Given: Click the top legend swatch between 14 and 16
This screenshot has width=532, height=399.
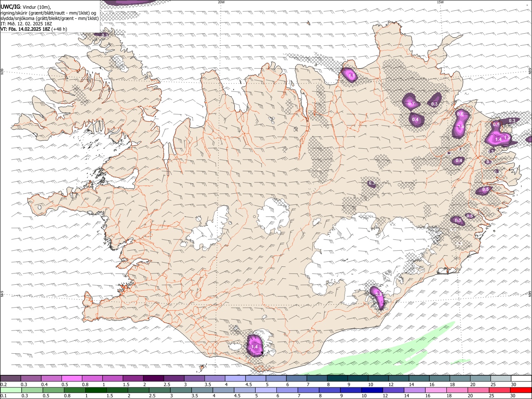Looking at the screenshot, I should (x=419, y=379).
